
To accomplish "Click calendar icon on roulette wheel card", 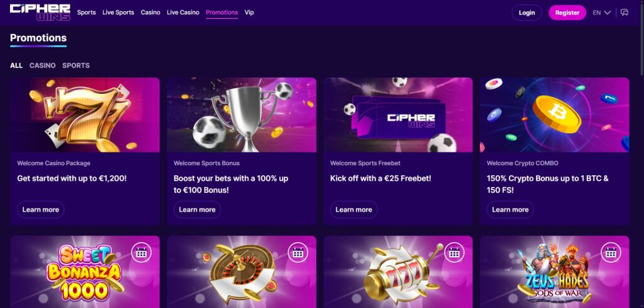I will [x=297, y=253].
